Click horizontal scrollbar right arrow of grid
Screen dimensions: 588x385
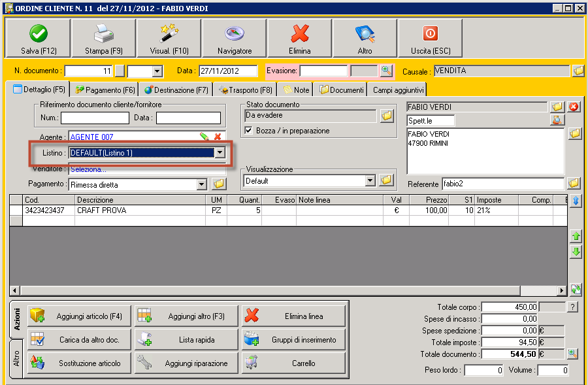pos(561,290)
